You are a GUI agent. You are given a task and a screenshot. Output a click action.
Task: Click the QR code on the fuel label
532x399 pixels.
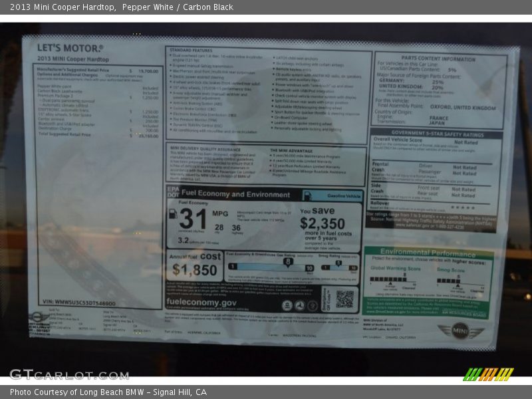pyautogui.click(x=344, y=299)
